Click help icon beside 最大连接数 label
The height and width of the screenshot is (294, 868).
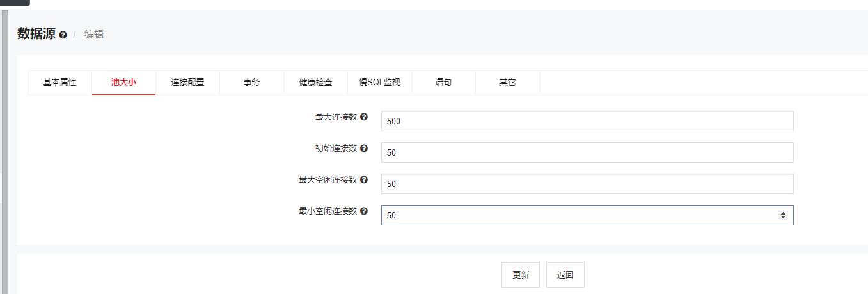tap(364, 117)
